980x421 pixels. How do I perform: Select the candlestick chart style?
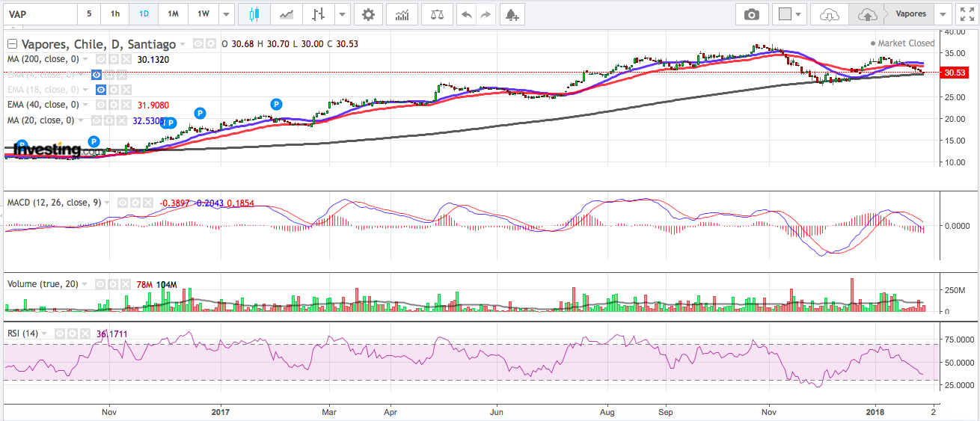(x=254, y=14)
